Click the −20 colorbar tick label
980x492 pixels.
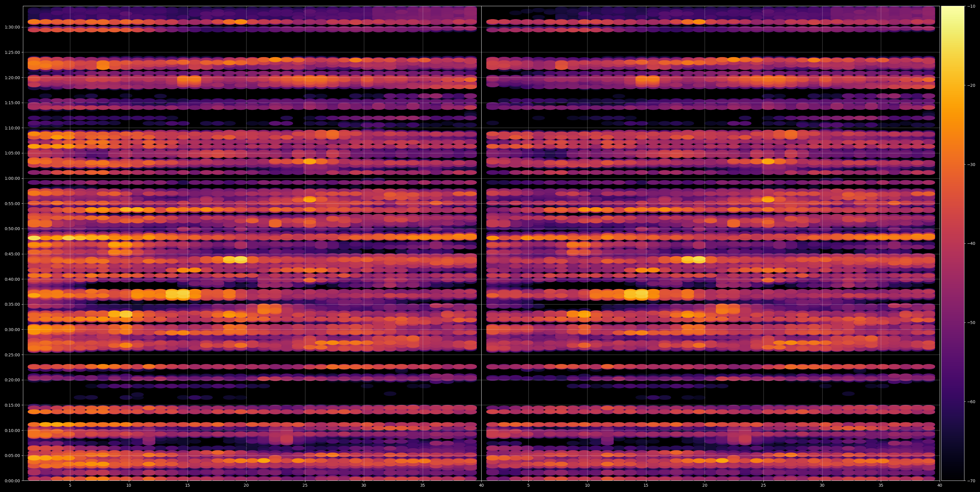(x=971, y=85)
